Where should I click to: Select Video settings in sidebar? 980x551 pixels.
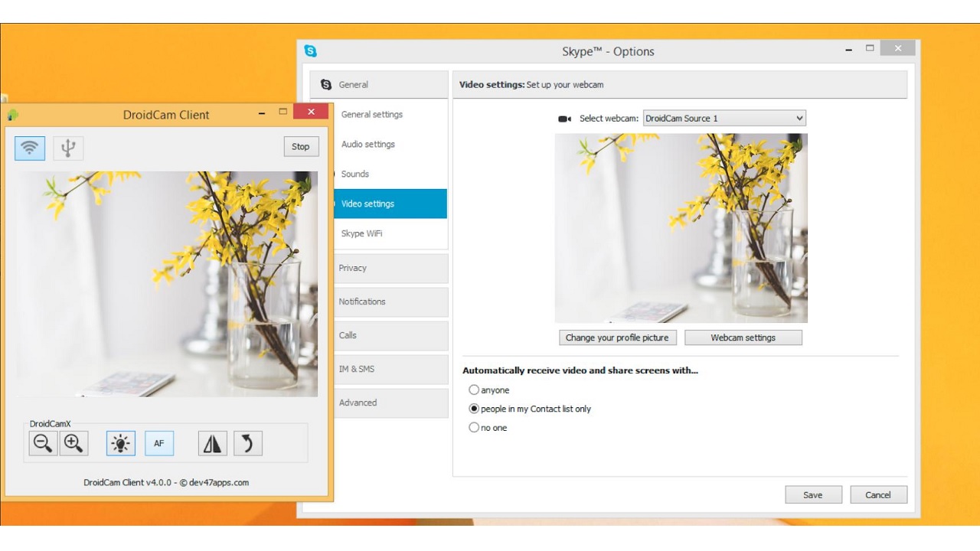(x=390, y=204)
